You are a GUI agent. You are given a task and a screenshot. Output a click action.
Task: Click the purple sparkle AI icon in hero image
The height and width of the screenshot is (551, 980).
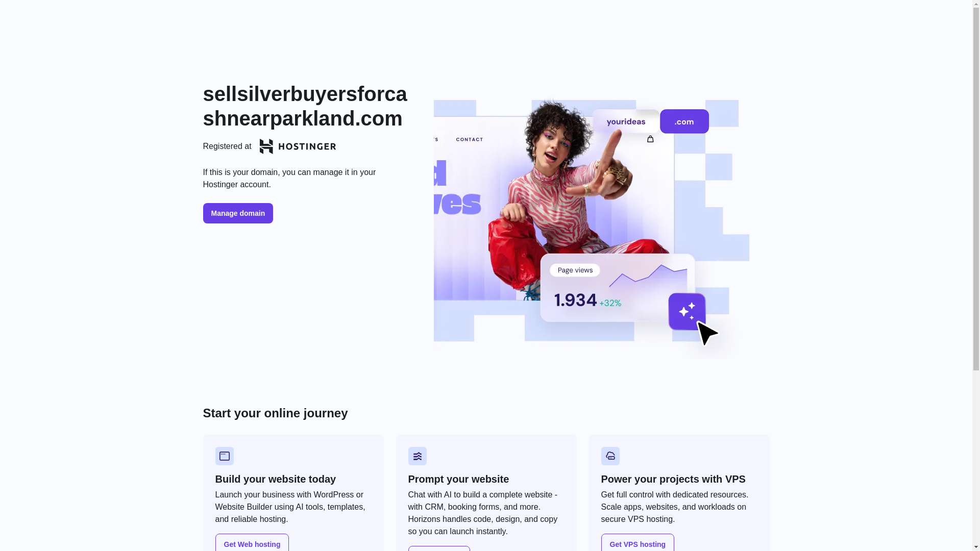tap(687, 311)
